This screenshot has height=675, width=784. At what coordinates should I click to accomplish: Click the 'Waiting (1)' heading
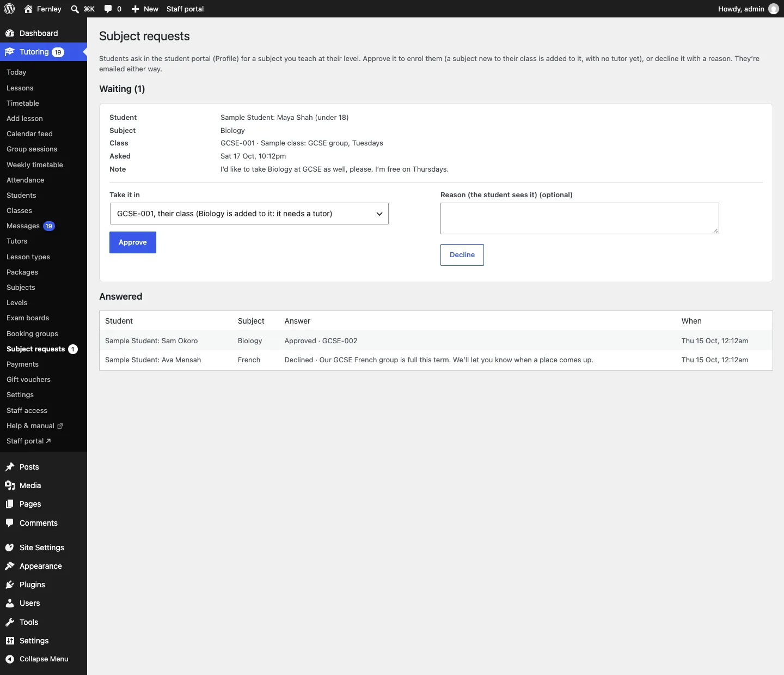click(122, 89)
